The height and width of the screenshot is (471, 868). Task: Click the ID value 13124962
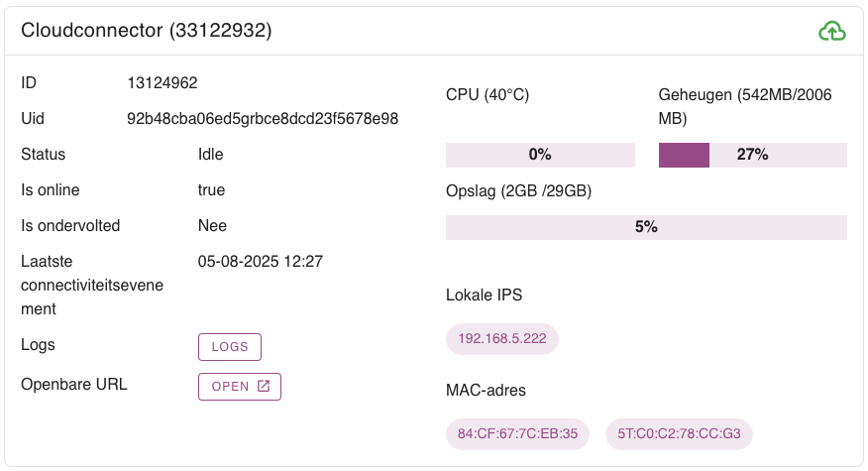[x=169, y=83]
